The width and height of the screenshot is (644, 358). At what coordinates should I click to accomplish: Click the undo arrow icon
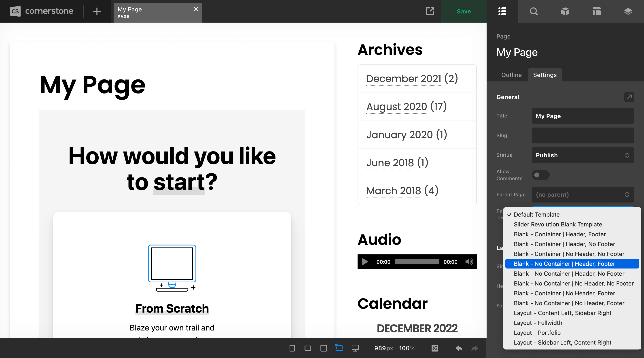(x=459, y=348)
